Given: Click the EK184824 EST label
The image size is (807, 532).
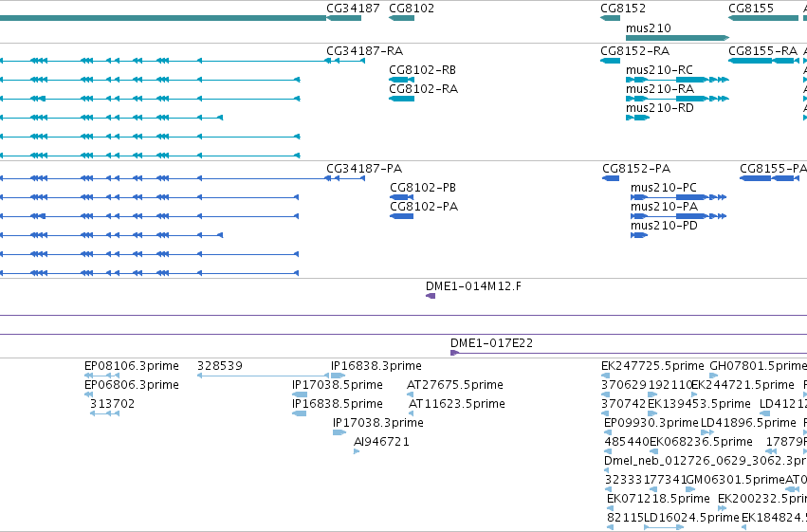Looking at the screenshot, I should [774, 518].
